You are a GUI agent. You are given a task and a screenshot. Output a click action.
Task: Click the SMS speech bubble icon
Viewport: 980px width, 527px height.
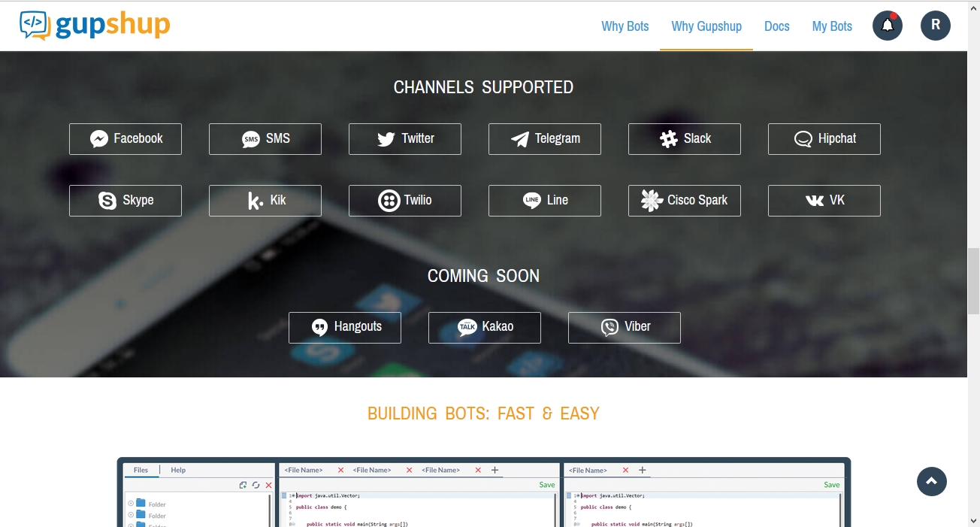click(251, 139)
